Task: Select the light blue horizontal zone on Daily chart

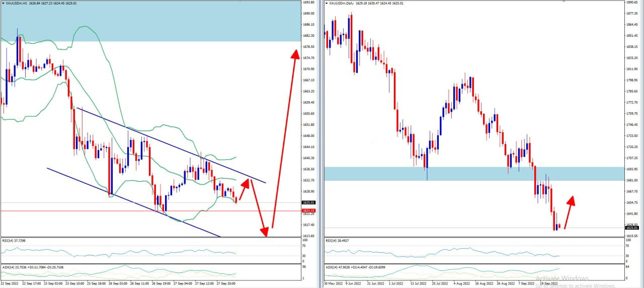Action: [473, 174]
